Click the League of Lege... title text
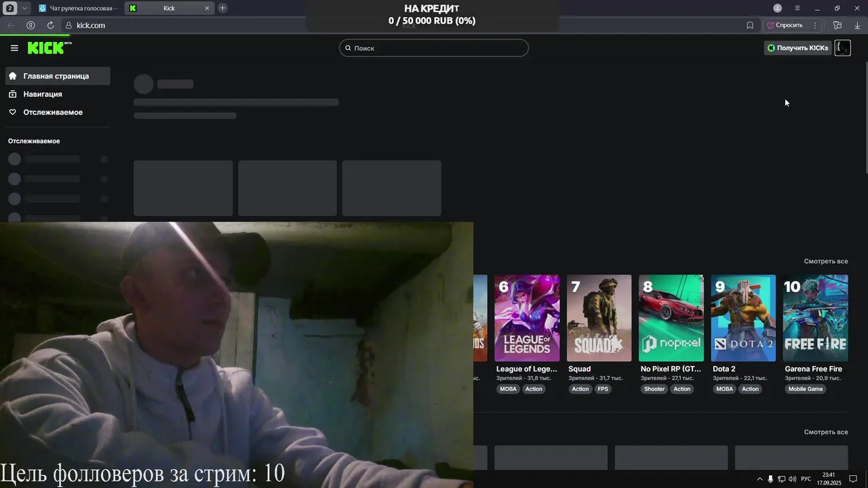 pos(527,369)
